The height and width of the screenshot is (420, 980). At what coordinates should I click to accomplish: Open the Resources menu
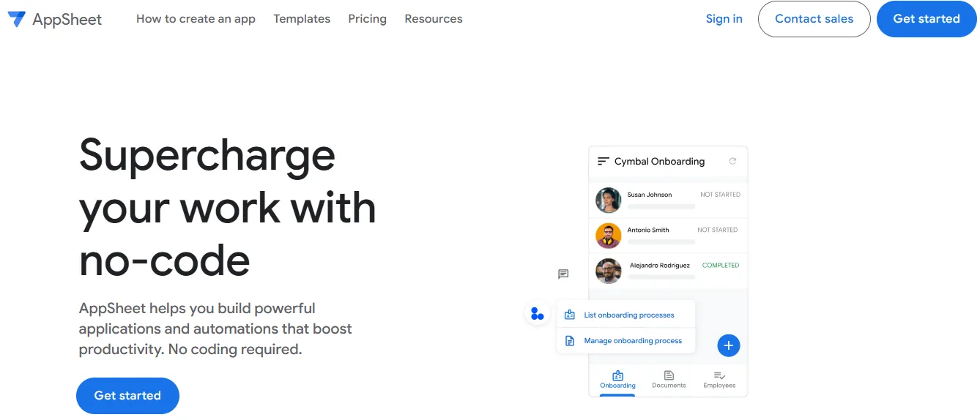click(x=434, y=19)
